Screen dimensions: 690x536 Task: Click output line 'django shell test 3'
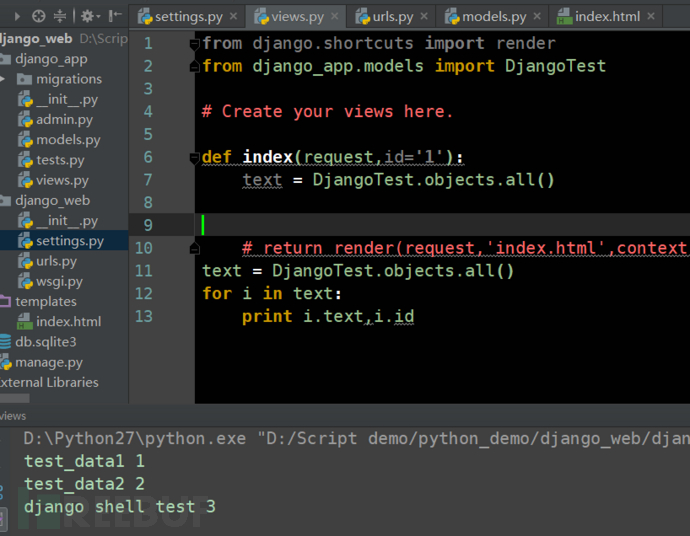(x=120, y=507)
